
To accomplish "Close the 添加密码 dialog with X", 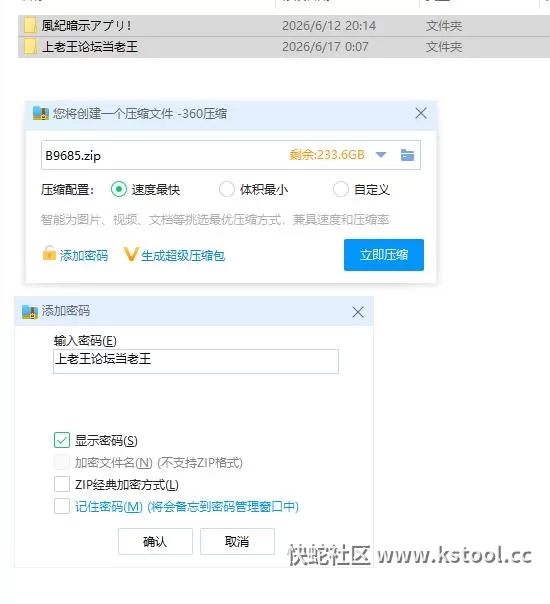I will [358, 312].
